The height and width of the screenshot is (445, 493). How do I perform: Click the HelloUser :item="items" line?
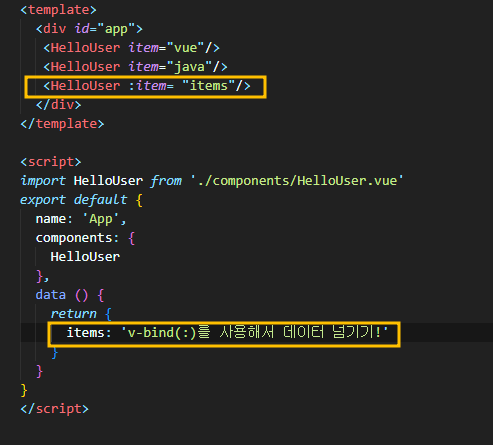click(147, 86)
